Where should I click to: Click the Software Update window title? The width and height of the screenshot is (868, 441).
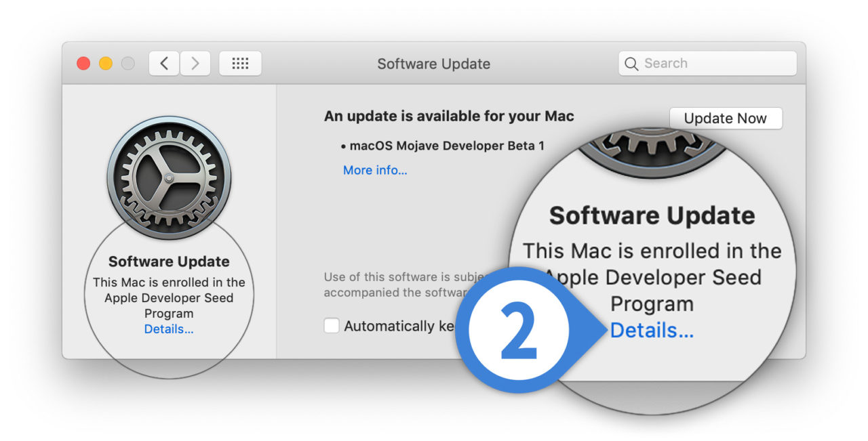434,64
